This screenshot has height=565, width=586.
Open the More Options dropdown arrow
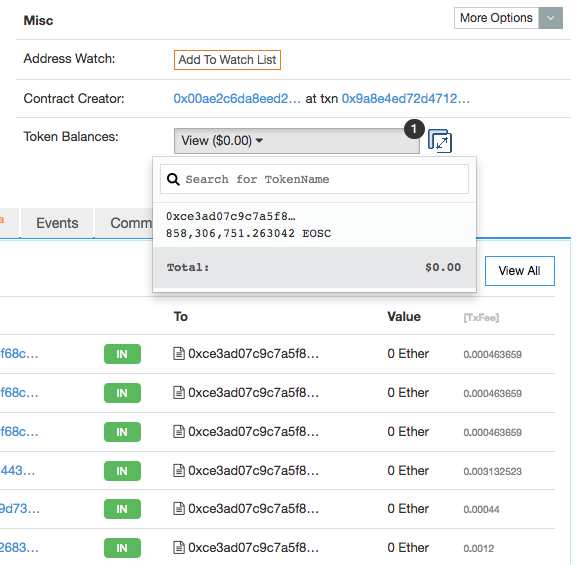pos(550,18)
